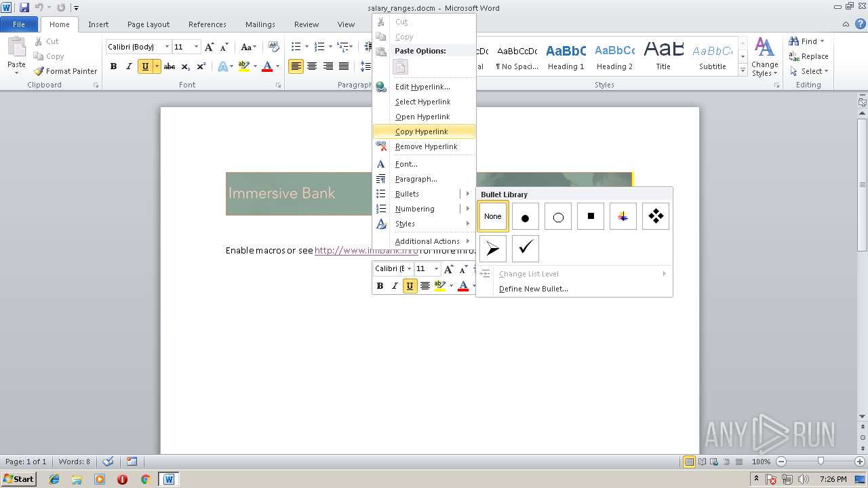Open Select dropdown in Editing group
This screenshot has width=868, height=488.
tap(808, 71)
